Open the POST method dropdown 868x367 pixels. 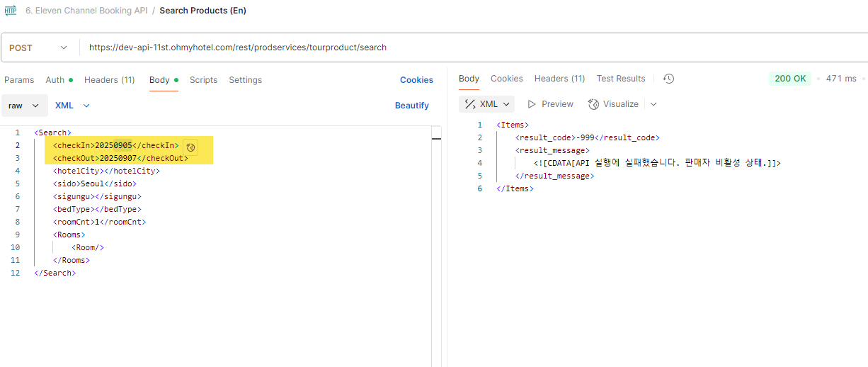click(x=40, y=47)
